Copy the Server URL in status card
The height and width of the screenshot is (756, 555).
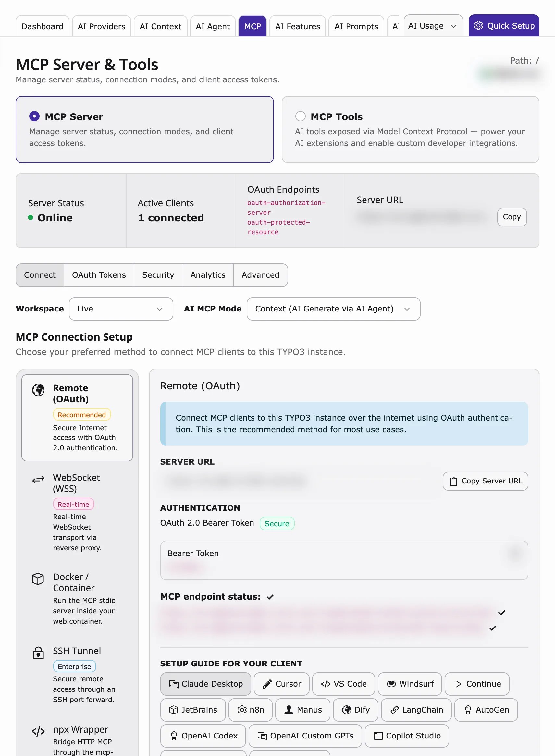tap(512, 217)
